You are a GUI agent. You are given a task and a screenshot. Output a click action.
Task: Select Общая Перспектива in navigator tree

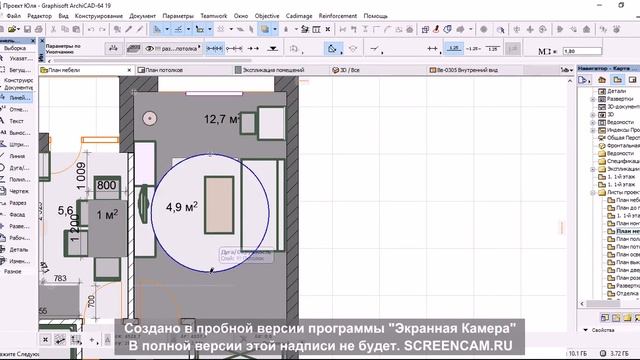click(623, 138)
